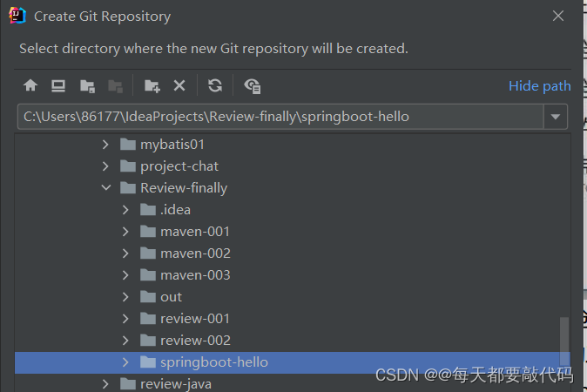Close the Create Git Repository dialog
587x392 pixels.
(x=558, y=16)
